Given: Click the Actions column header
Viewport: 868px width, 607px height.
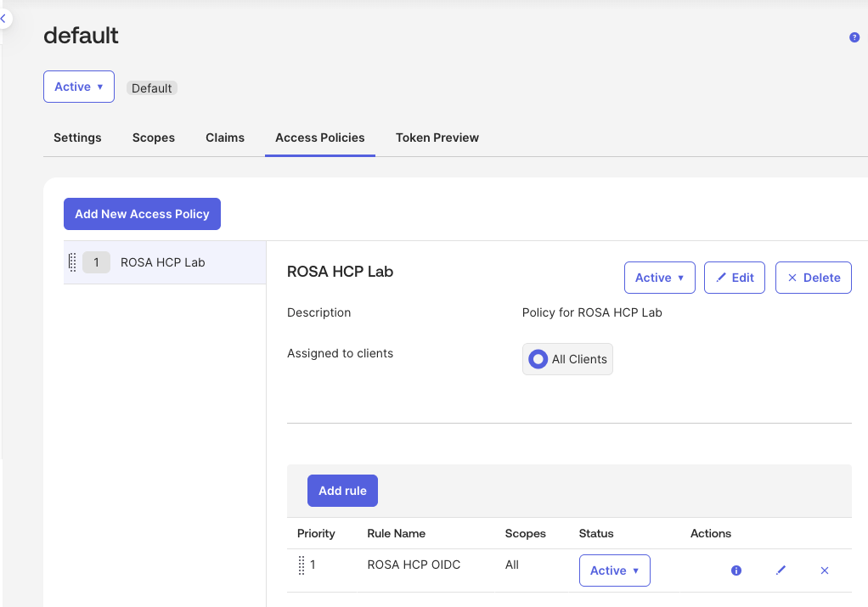Looking at the screenshot, I should (711, 533).
